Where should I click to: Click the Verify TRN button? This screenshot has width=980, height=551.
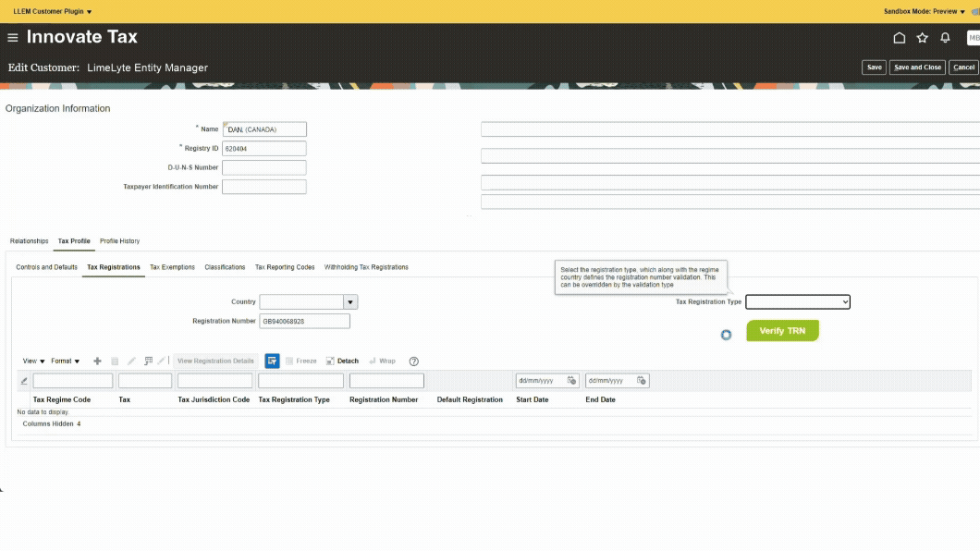[782, 331]
